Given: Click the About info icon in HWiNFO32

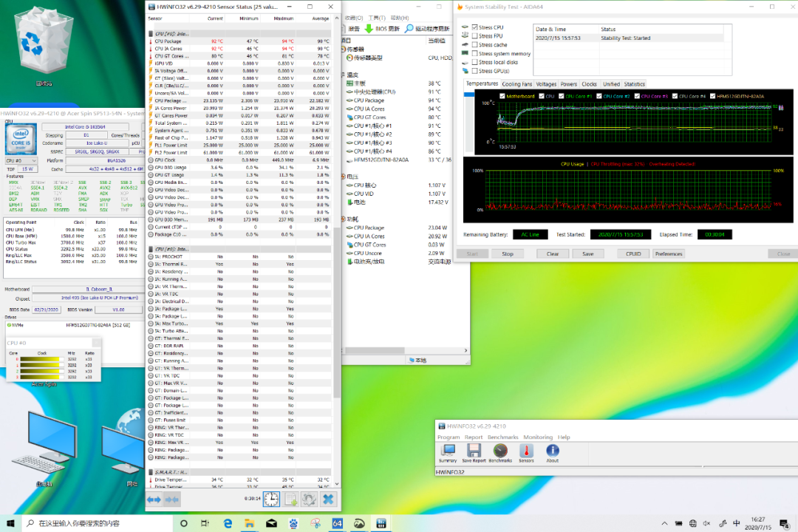Looking at the screenshot, I should tap(552, 451).
